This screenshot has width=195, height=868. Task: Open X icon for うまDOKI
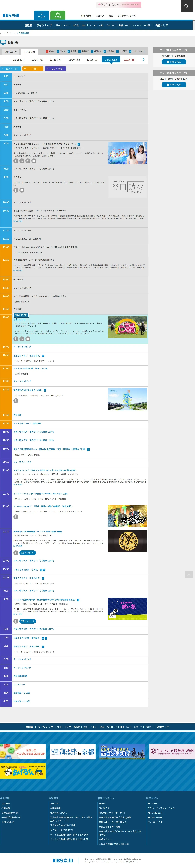pos(22,339)
